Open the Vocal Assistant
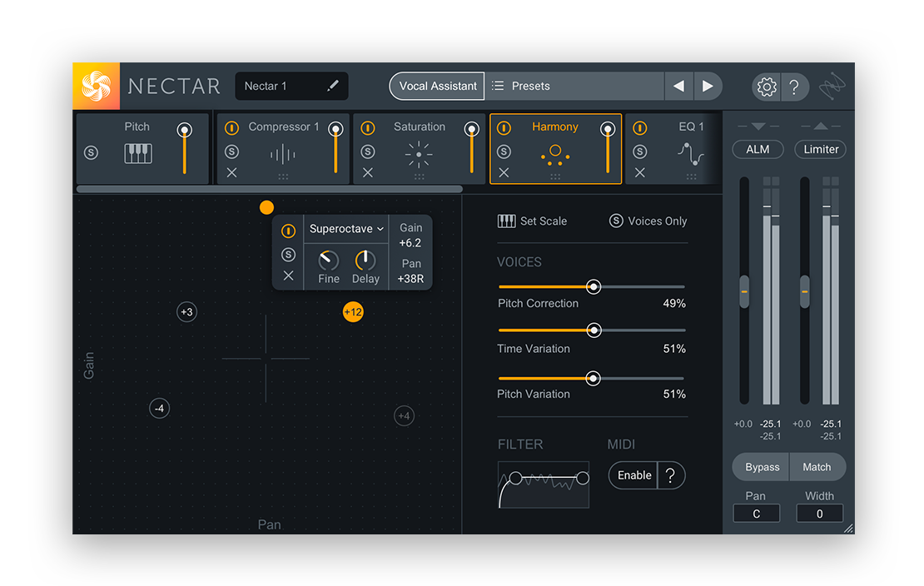This screenshot has height=586, width=924. 438,86
